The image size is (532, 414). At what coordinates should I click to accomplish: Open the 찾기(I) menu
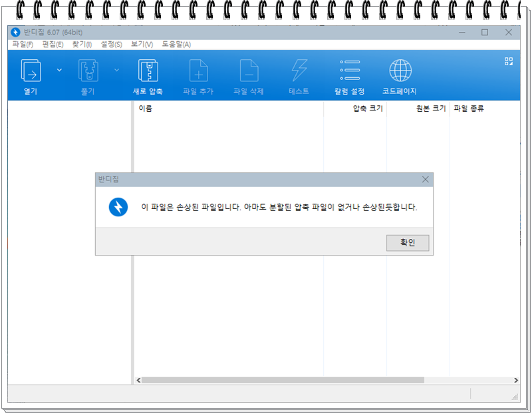[x=82, y=45]
